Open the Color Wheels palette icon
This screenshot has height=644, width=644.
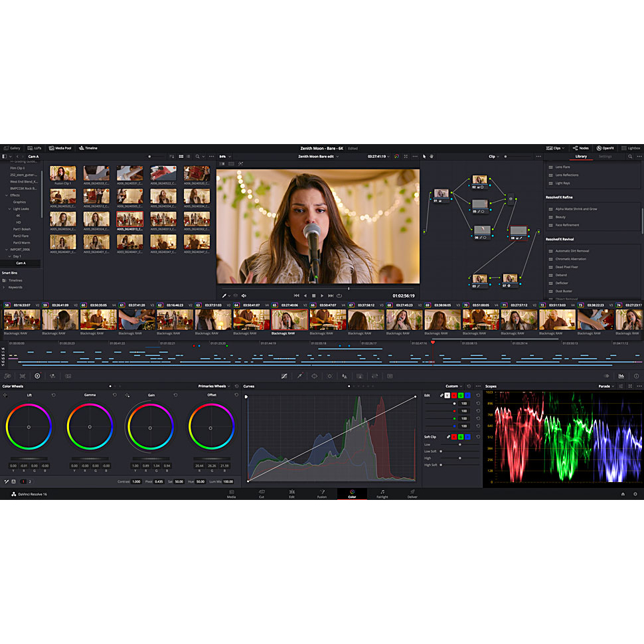pyautogui.click(x=37, y=376)
